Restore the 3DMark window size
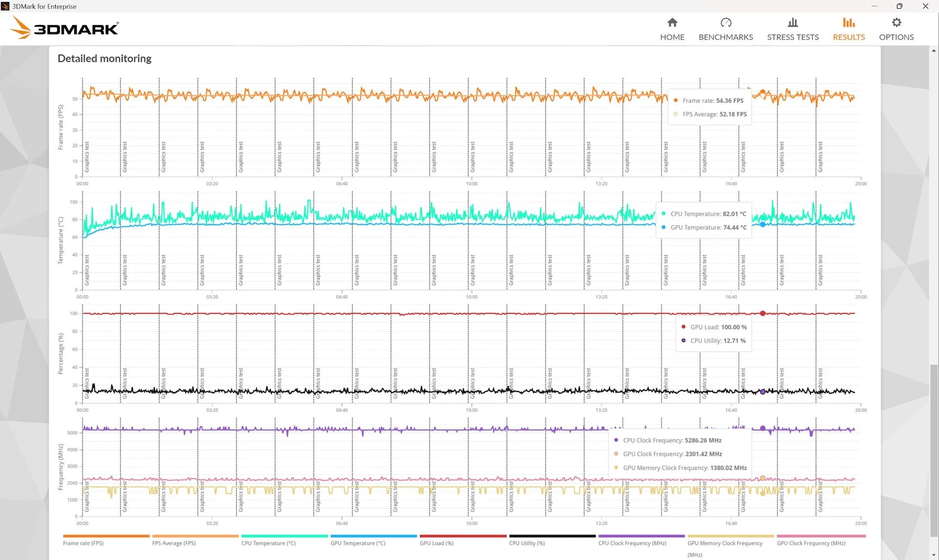 pyautogui.click(x=899, y=6)
